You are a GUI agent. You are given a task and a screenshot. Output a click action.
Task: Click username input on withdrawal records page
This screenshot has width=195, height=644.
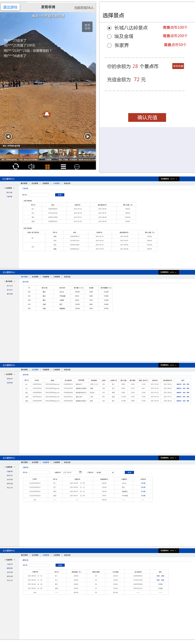click(x=39, y=565)
